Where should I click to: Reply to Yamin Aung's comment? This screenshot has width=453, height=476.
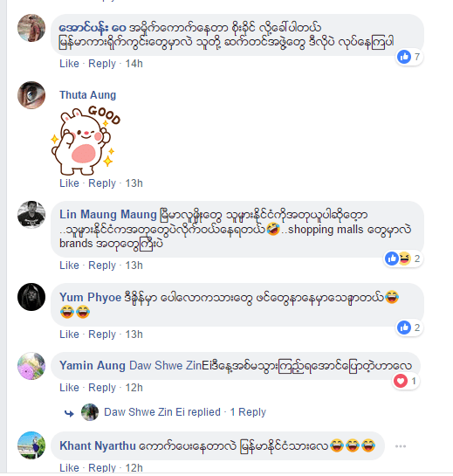point(102,388)
